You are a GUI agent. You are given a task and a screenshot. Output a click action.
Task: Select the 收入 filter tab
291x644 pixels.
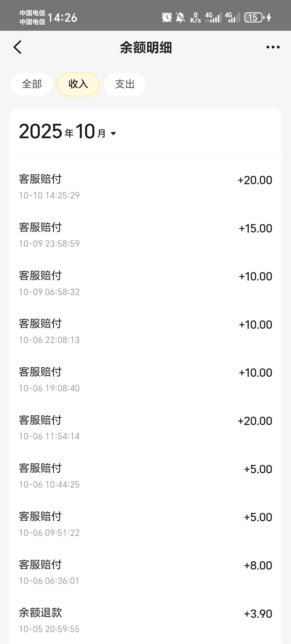[78, 84]
